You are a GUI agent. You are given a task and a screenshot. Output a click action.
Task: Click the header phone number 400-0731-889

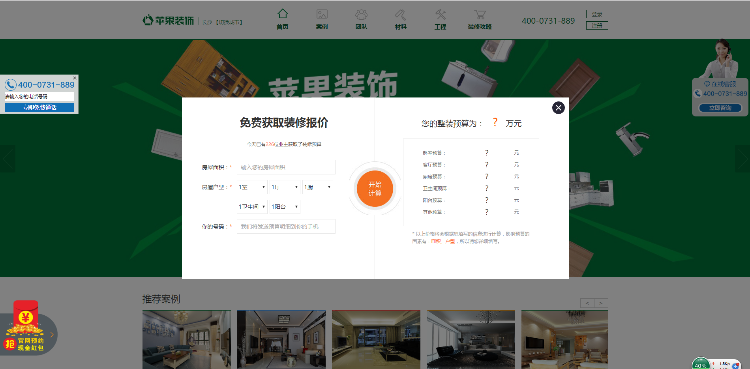point(548,21)
